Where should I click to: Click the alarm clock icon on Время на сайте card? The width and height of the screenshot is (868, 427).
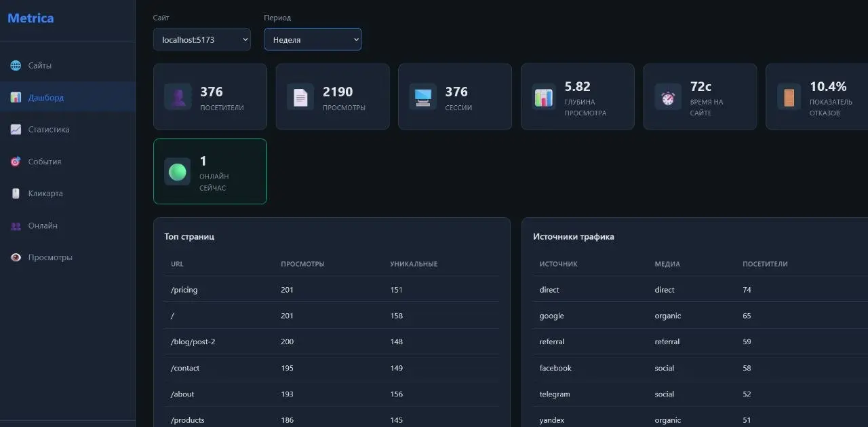[667, 97]
